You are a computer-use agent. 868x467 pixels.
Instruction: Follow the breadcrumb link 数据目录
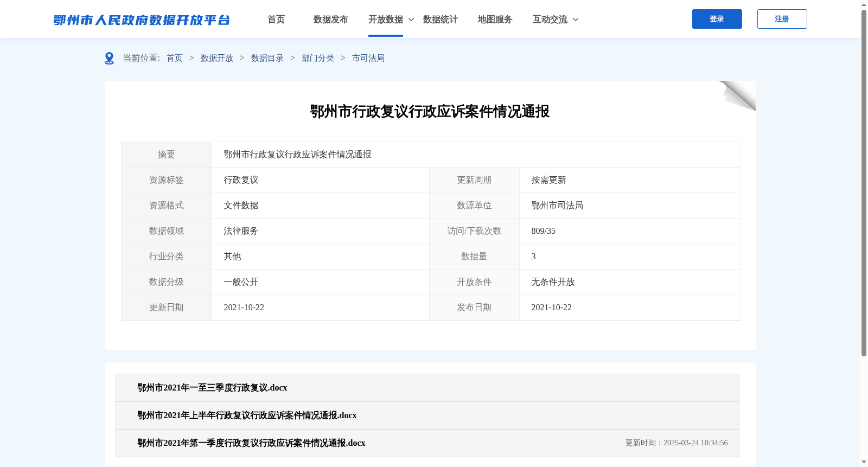click(267, 58)
